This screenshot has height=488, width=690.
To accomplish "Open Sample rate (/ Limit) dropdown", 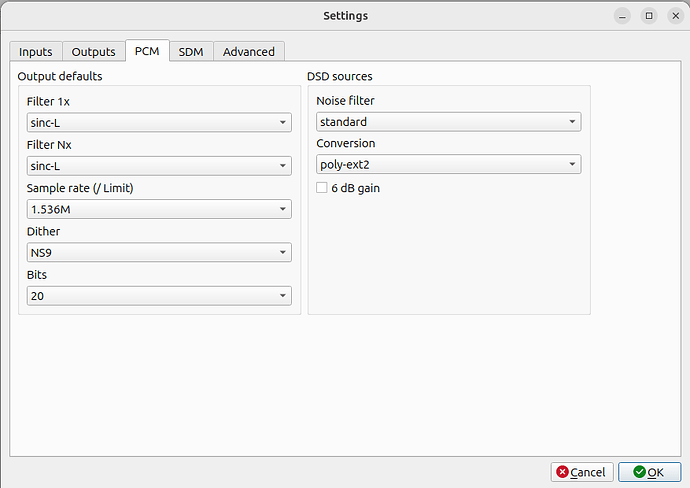I will 159,209.
